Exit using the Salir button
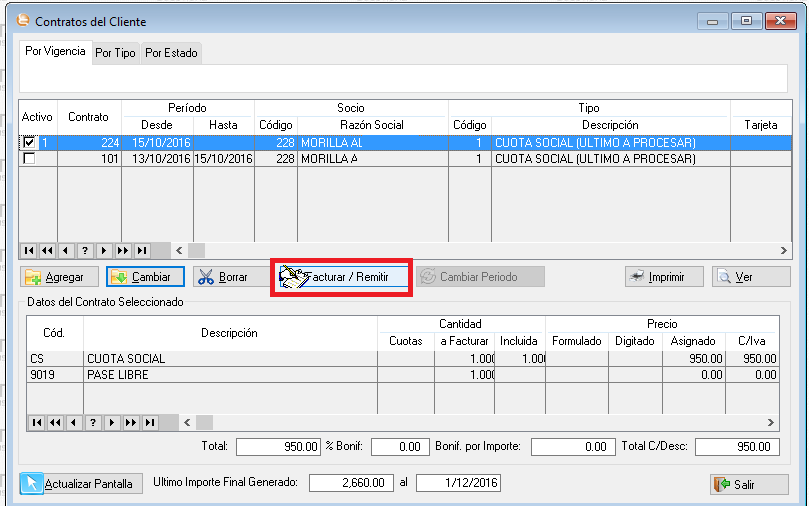 [x=748, y=484]
